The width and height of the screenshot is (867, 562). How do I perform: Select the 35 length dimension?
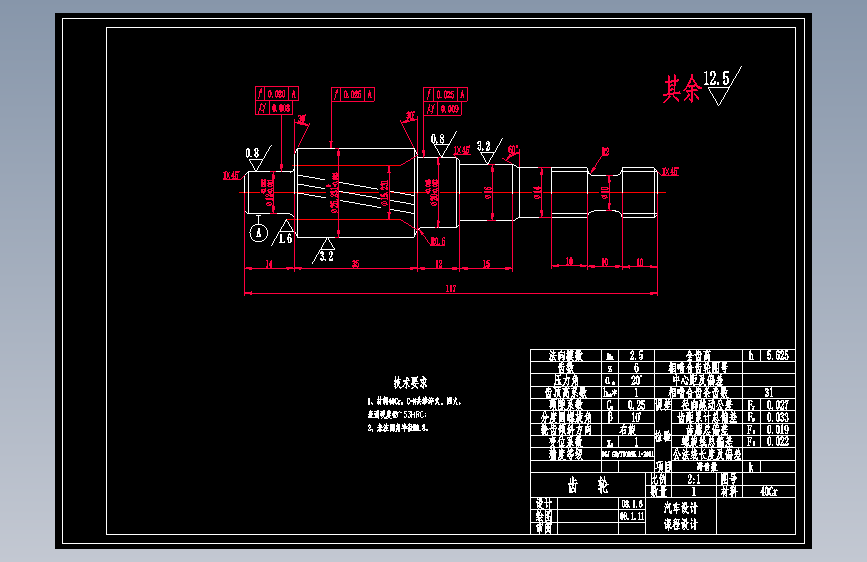click(355, 264)
